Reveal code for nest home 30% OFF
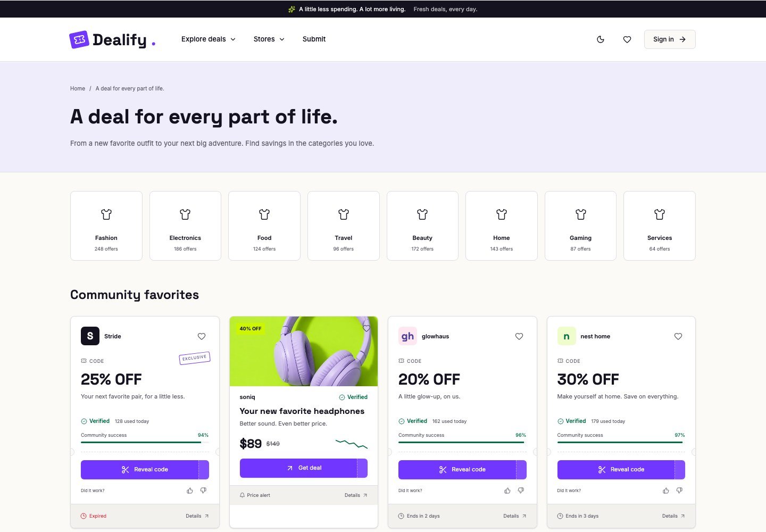766x532 pixels. coord(621,470)
